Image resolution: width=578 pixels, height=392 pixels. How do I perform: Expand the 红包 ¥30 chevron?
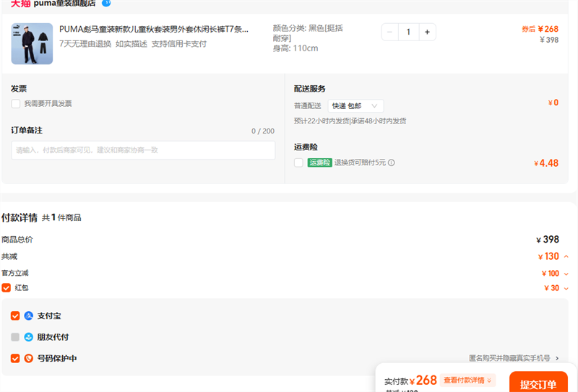tap(566, 288)
